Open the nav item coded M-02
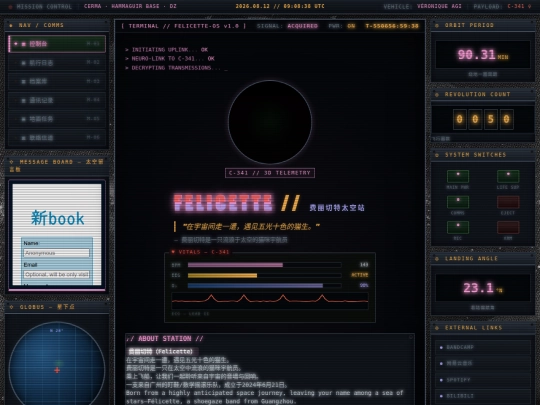Image resolution: width=540 pixels, height=405 pixels. (57, 63)
